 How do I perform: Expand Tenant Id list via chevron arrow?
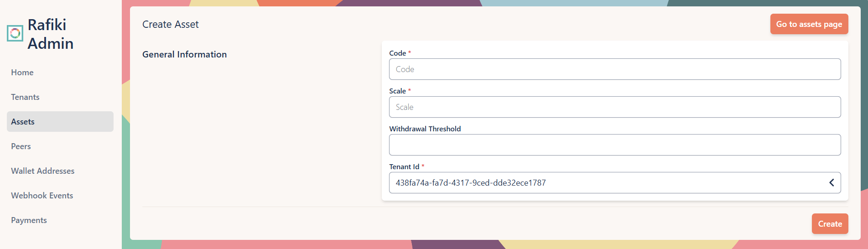coord(832,183)
